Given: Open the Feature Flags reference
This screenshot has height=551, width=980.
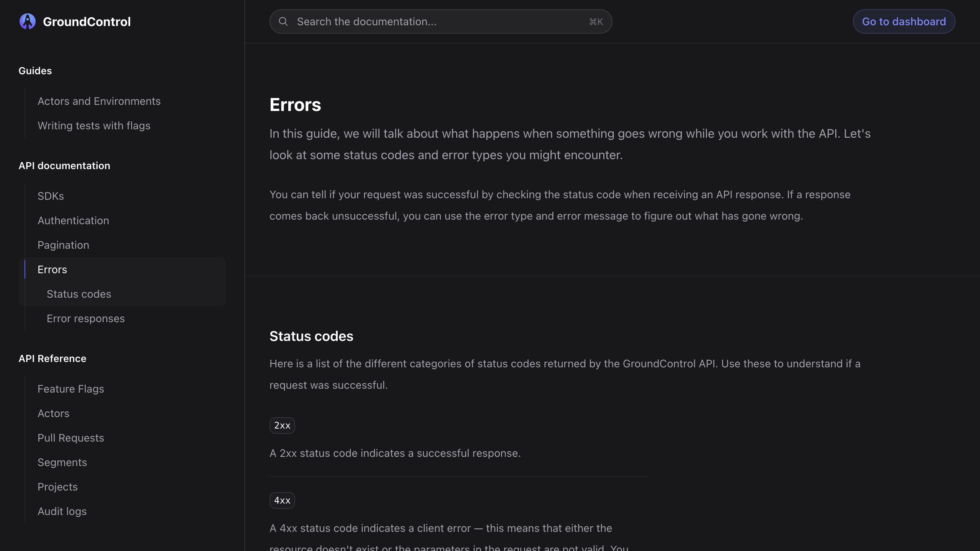Looking at the screenshot, I should pos(71,389).
